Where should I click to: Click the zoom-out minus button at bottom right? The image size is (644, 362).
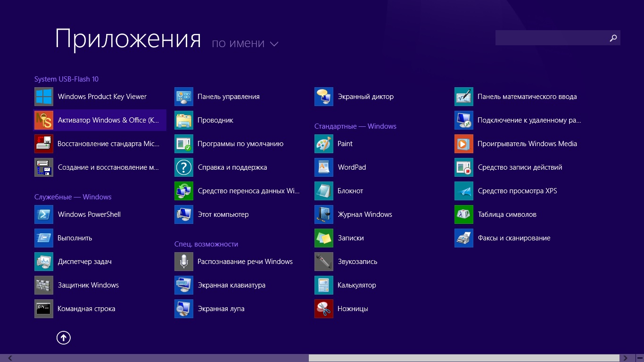[x=639, y=358]
